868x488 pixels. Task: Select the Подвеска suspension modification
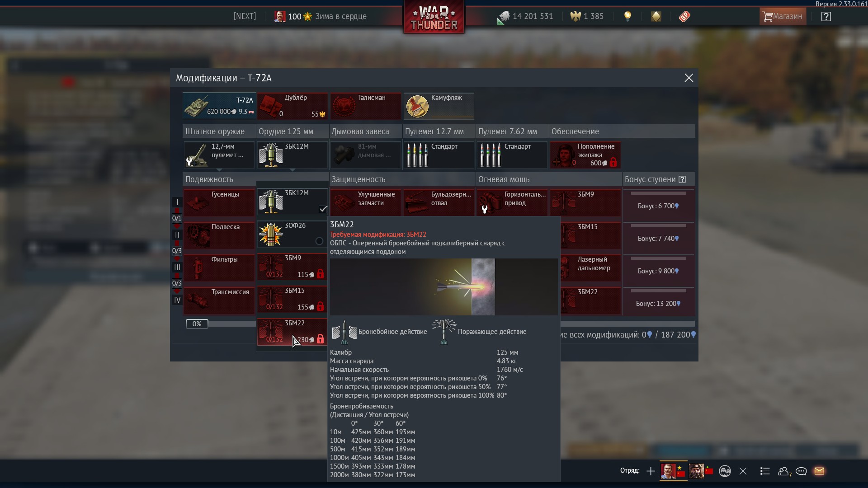pyautogui.click(x=219, y=235)
